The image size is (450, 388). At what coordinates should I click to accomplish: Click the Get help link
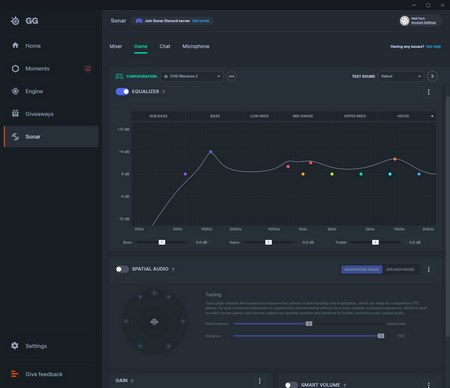(433, 46)
